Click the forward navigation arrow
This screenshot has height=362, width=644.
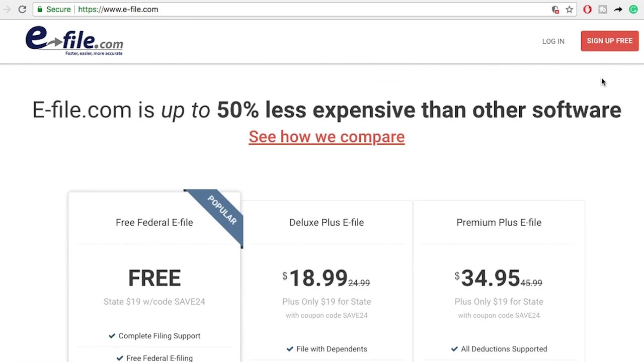(x=7, y=10)
